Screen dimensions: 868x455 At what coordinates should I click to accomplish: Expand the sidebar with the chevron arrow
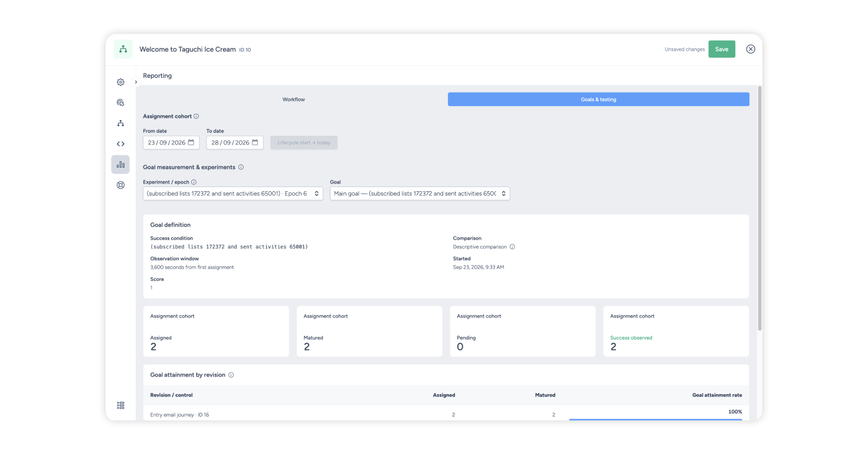pyautogui.click(x=136, y=82)
